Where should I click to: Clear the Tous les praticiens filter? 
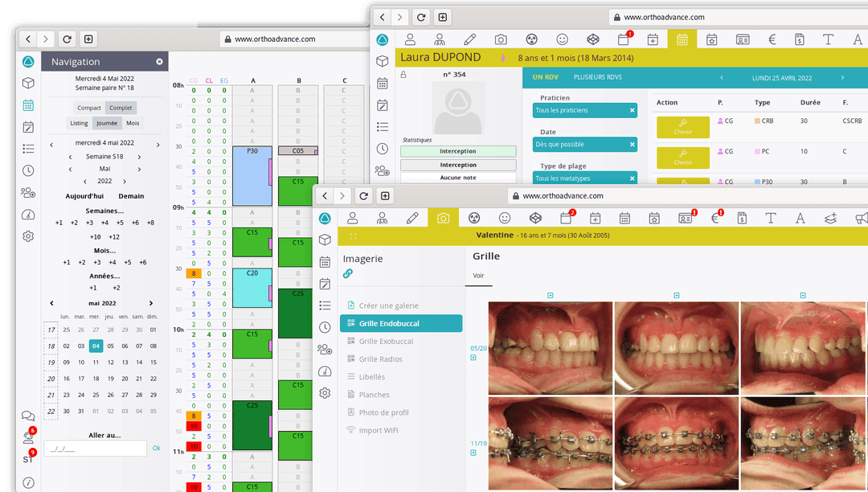pyautogui.click(x=633, y=110)
